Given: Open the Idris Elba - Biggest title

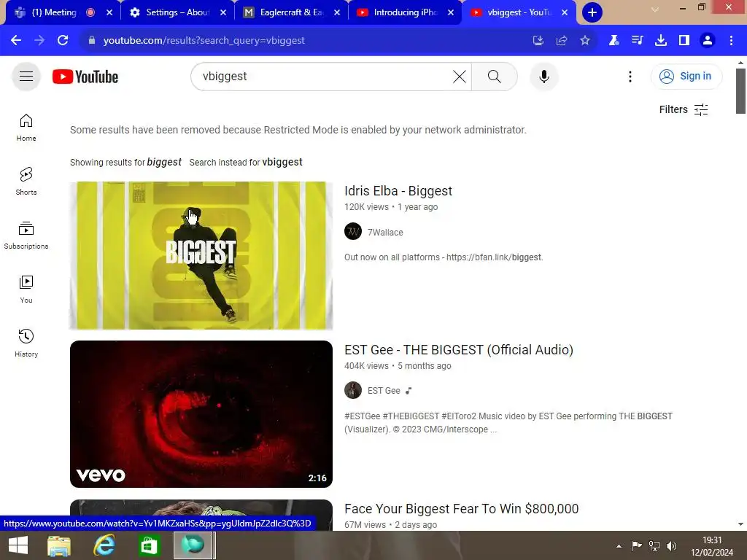Looking at the screenshot, I should pos(398,190).
